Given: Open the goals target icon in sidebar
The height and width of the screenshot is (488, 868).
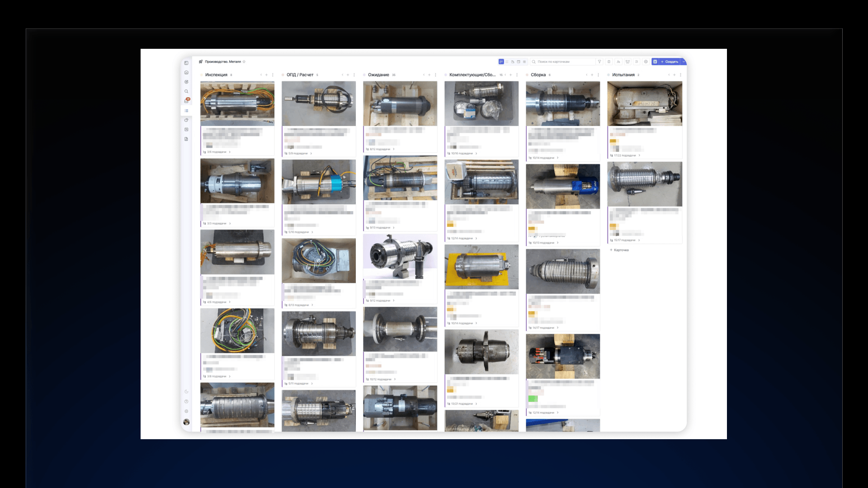Looking at the screenshot, I should [186, 82].
